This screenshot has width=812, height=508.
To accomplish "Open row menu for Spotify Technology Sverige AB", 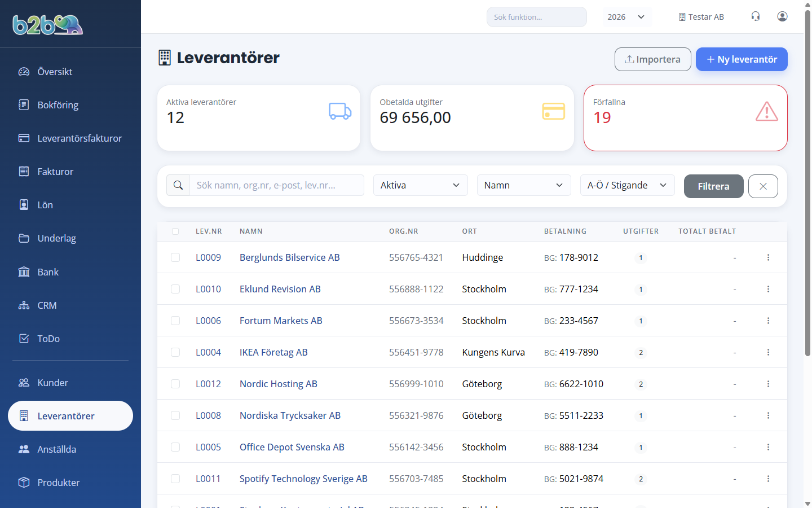I will pos(768,479).
